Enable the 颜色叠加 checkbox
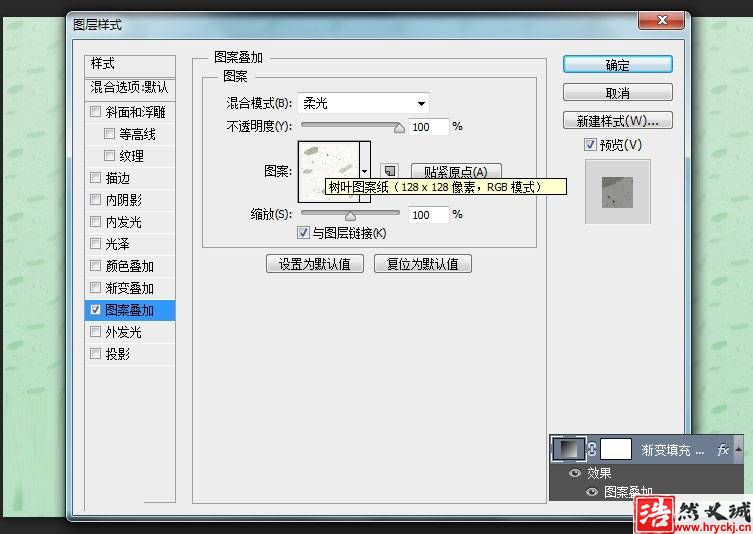The image size is (753, 534). pos(96,266)
